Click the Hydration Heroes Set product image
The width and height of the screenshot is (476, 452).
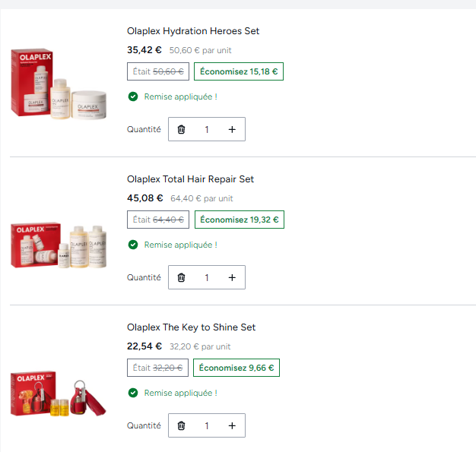pos(59,84)
